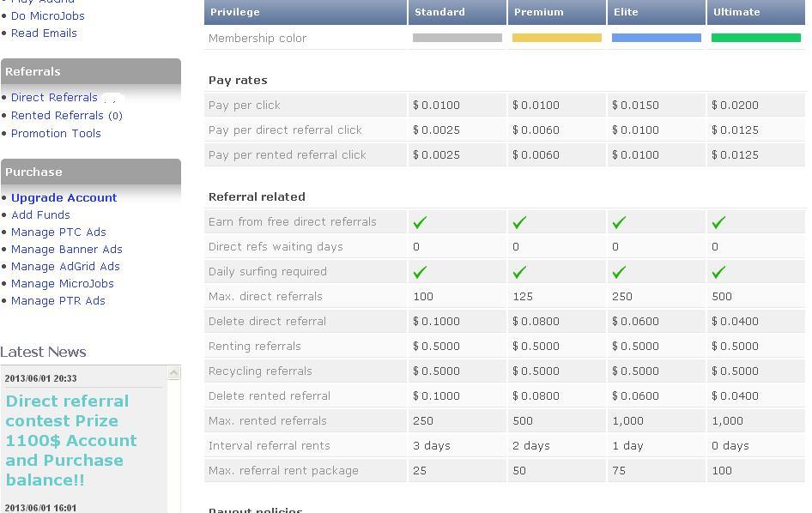Click the Privilege column header
Viewport: 812px width, 513px height.
click(x=306, y=12)
